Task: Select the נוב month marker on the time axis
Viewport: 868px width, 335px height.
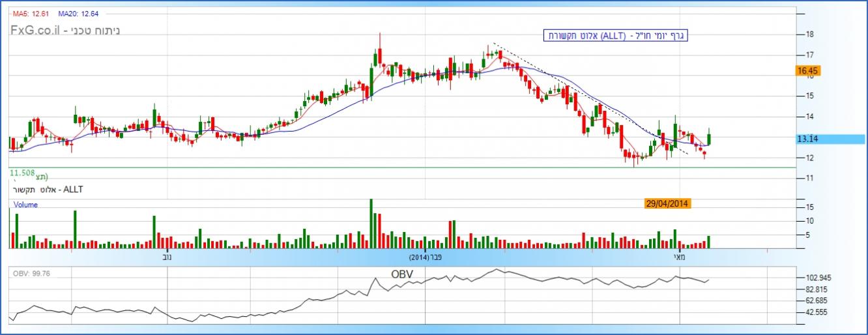Action: pyautogui.click(x=167, y=257)
